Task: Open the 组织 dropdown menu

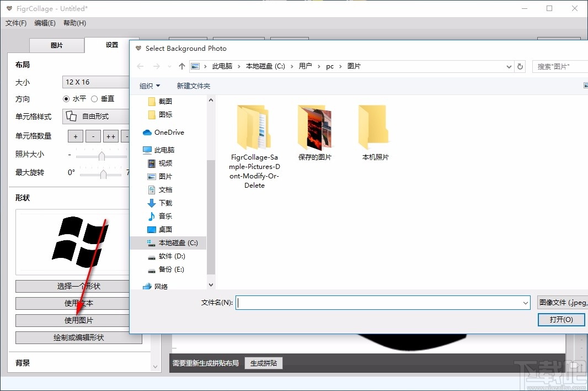Action: pos(149,86)
